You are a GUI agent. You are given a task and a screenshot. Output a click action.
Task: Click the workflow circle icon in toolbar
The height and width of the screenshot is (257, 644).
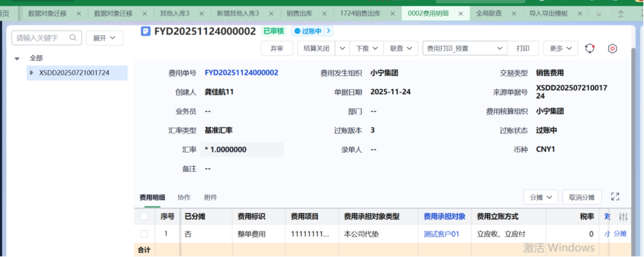pyautogui.click(x=590, y=49)
